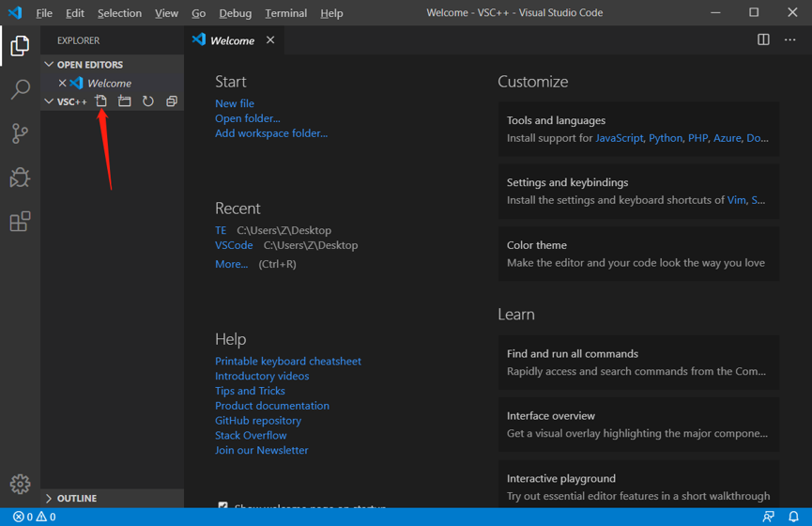
Task: Open the Manage gear menu
Action: click(x=20, y=484)
